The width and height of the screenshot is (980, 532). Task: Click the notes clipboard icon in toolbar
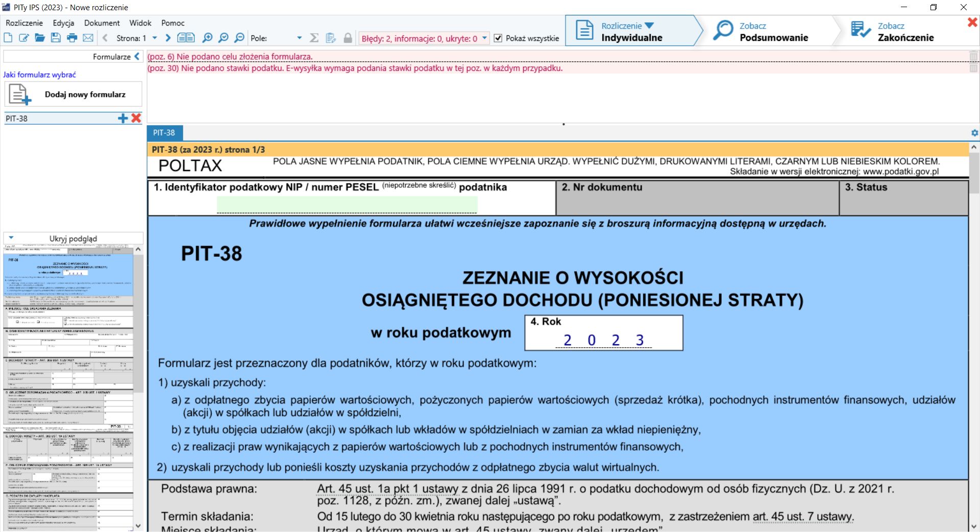(x=331, y=38)
